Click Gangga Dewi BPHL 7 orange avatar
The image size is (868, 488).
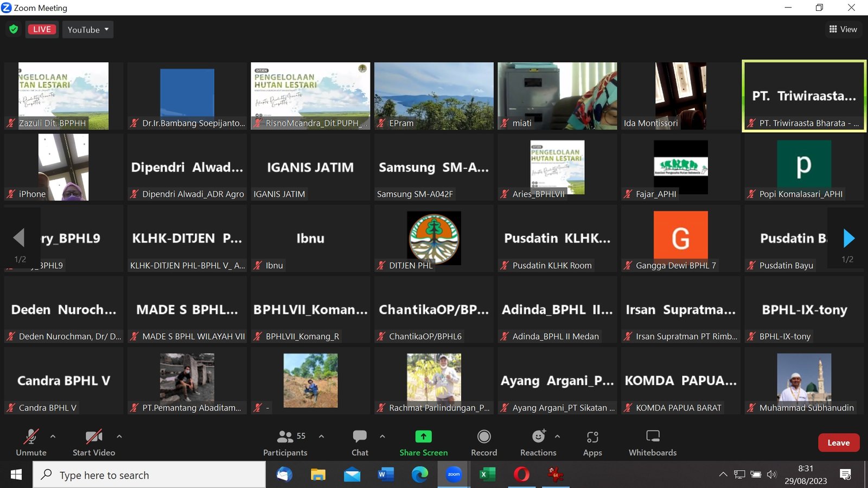(681, 235)
